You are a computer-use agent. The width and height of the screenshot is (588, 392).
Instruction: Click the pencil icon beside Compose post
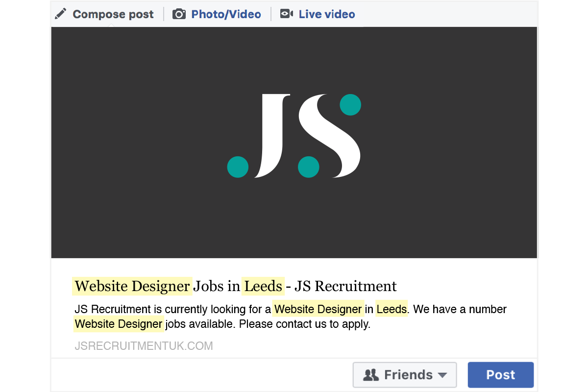point(60,14)
